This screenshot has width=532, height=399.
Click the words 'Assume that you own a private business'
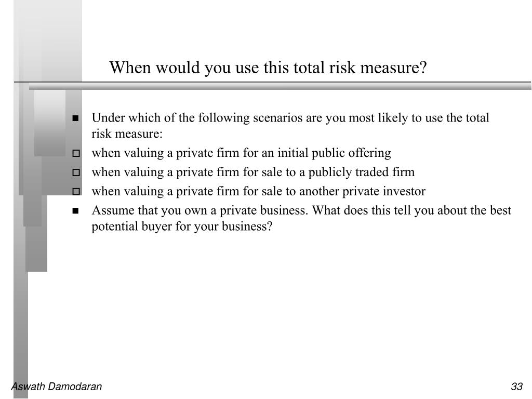200,211
